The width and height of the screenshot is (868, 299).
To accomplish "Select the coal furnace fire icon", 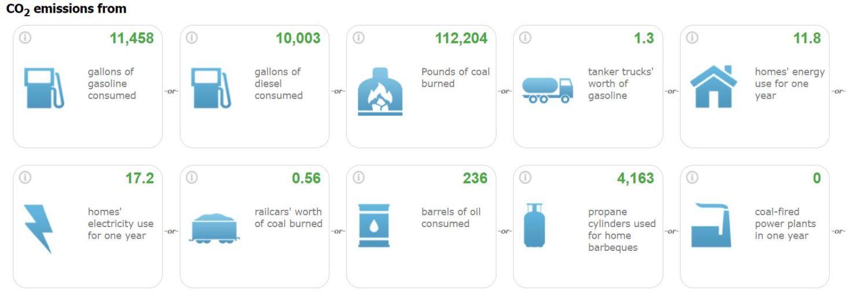I will [x=380, y=92].
